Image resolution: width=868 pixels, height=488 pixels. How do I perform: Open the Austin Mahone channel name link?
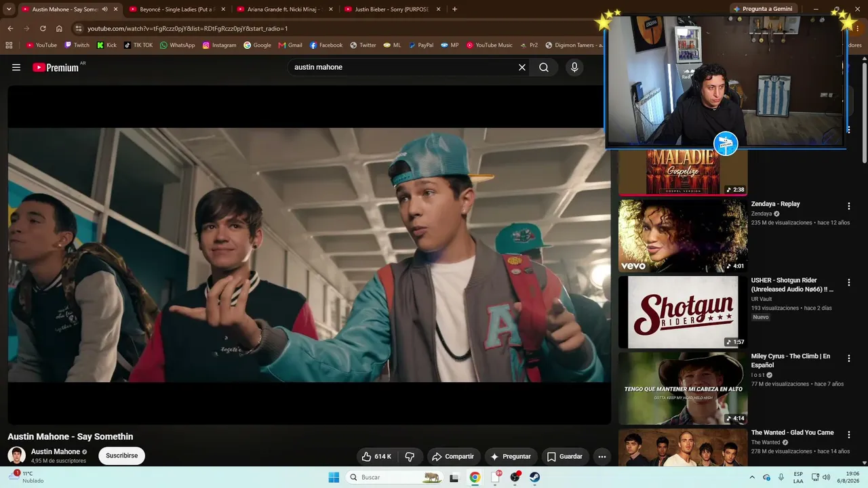[56, 451]
